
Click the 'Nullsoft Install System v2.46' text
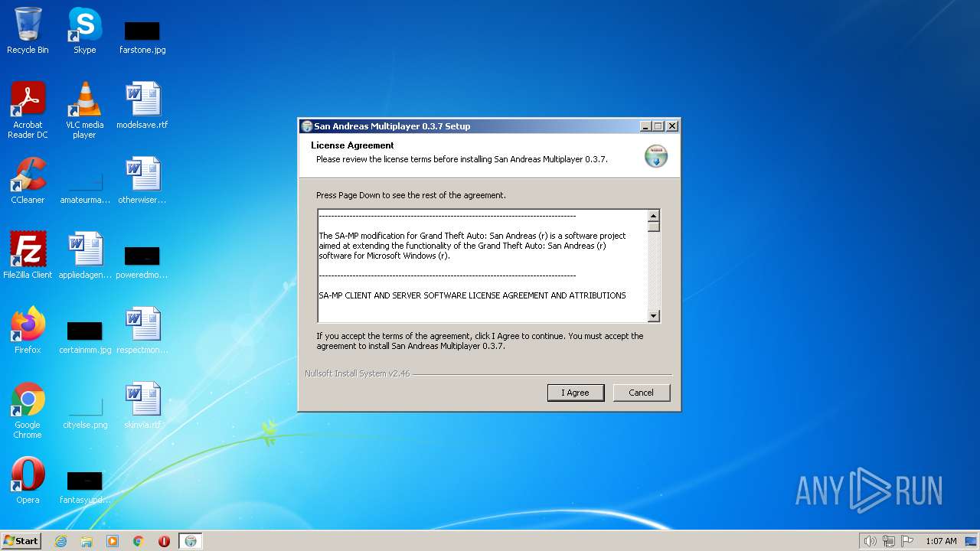click(357, 373)
